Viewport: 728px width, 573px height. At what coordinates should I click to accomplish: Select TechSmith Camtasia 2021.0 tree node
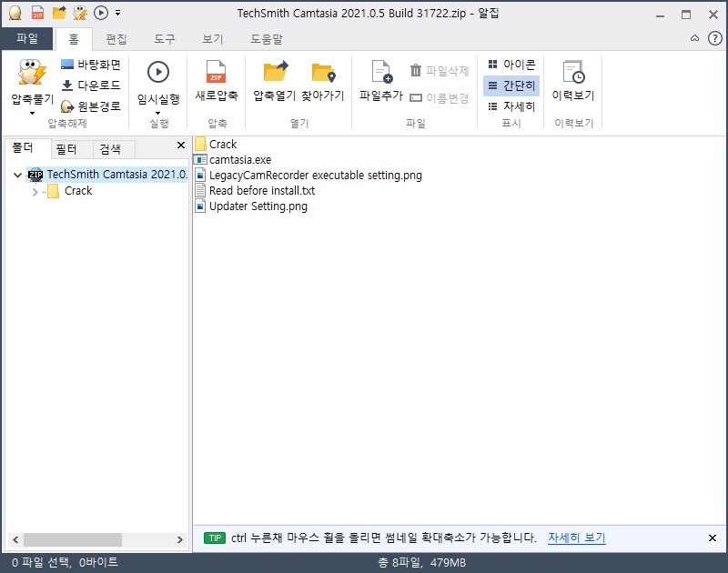pyautogui.click(x=107, y=175)
